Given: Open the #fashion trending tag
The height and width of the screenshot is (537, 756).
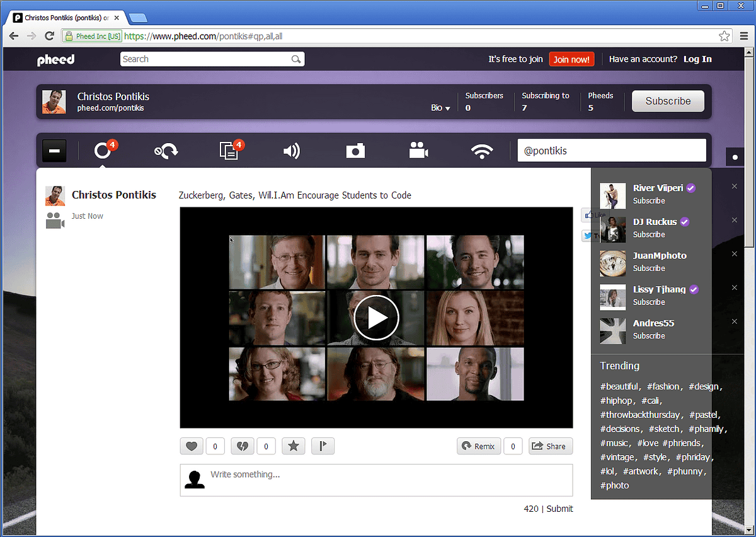Looking at the screenshot, I should pyautogui.click(x=663, y=386).
